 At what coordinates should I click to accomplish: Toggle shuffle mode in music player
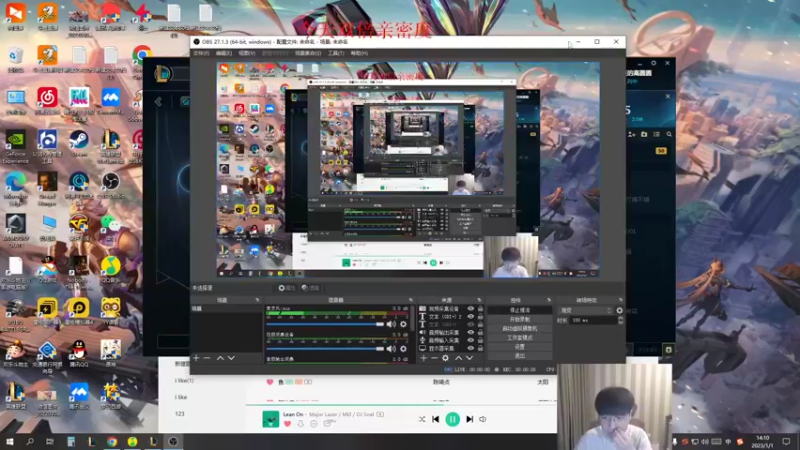click(x=422, y=419)
